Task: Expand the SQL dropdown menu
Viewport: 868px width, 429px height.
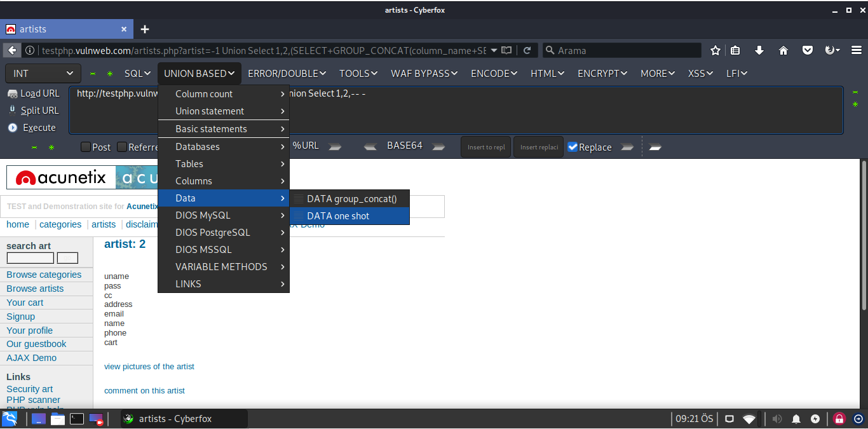Action: pyautogui.click(x=137, y=74)
